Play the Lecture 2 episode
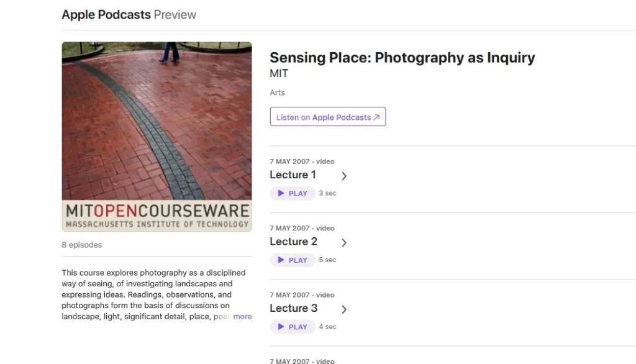This screenshot has height=364, width=636. (x=293, y=260)
